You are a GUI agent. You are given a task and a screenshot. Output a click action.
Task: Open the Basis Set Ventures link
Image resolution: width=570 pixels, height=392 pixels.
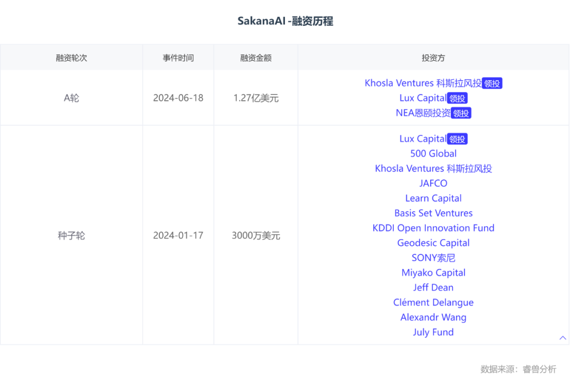pos(433,213)
